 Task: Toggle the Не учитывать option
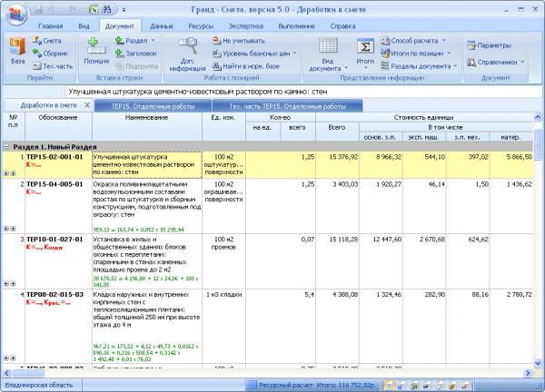(242, 41)
